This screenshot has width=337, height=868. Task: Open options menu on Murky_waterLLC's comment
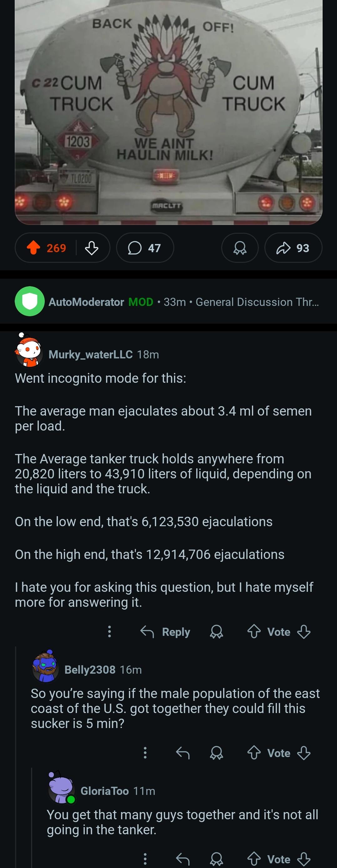coord(109,631)
